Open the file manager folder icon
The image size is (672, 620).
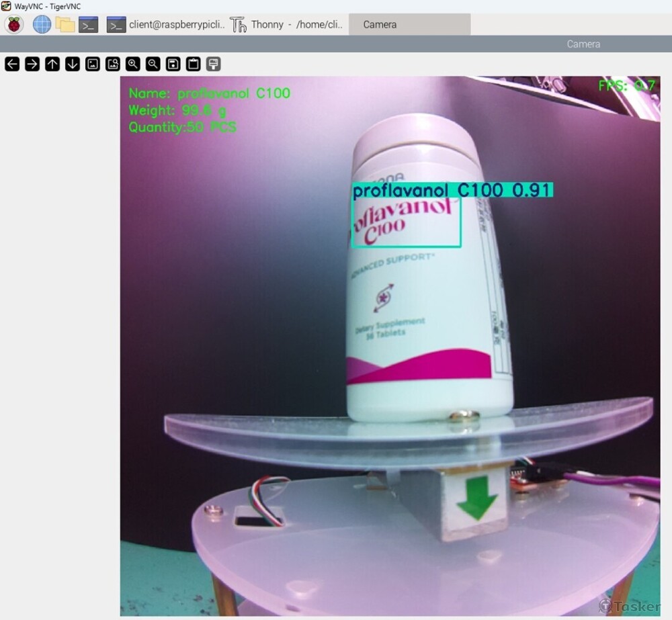coord(65,24)
